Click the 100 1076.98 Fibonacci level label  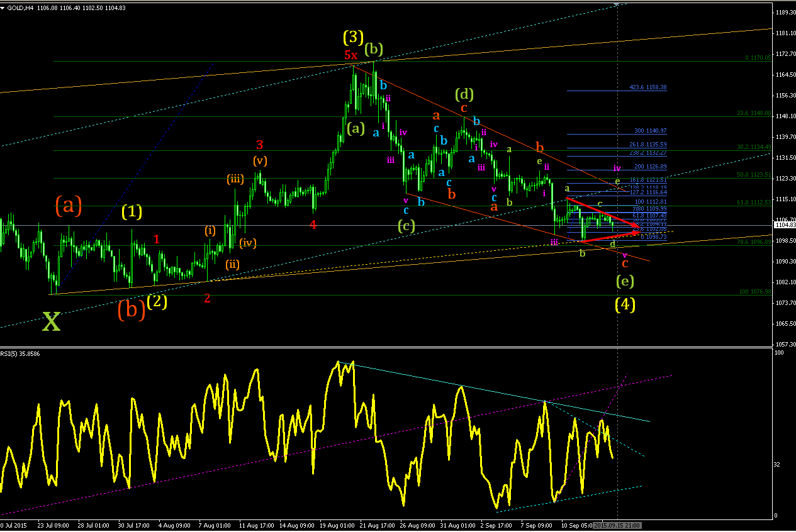coord(755,292)
